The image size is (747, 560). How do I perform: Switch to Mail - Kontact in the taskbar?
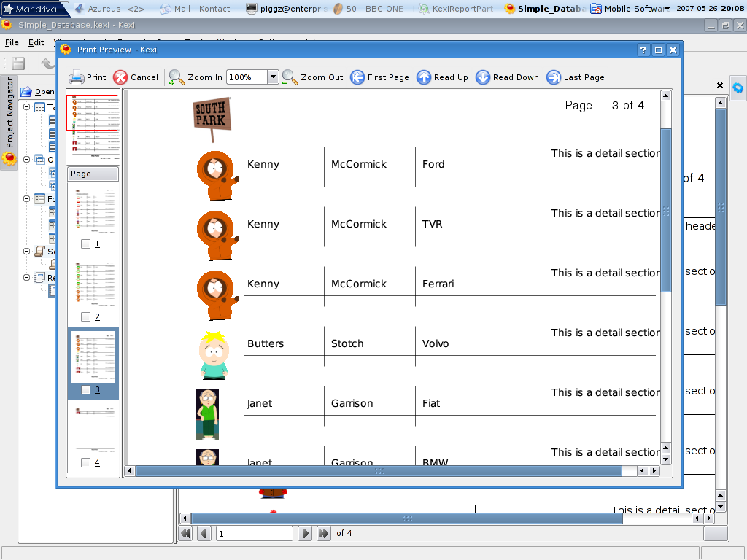pyautogui.click(x=196, y=9)
